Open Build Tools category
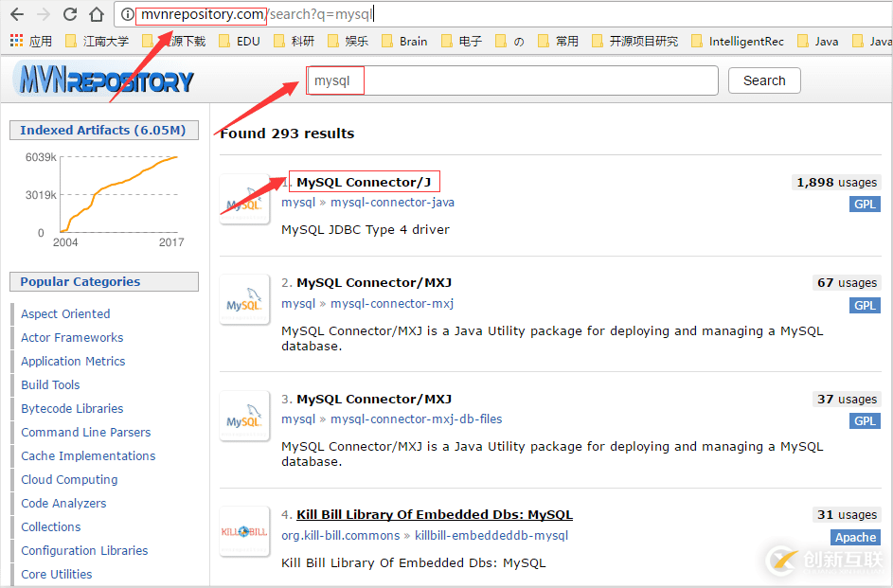The width and height of the screenshot is (893, 588). 50,384
